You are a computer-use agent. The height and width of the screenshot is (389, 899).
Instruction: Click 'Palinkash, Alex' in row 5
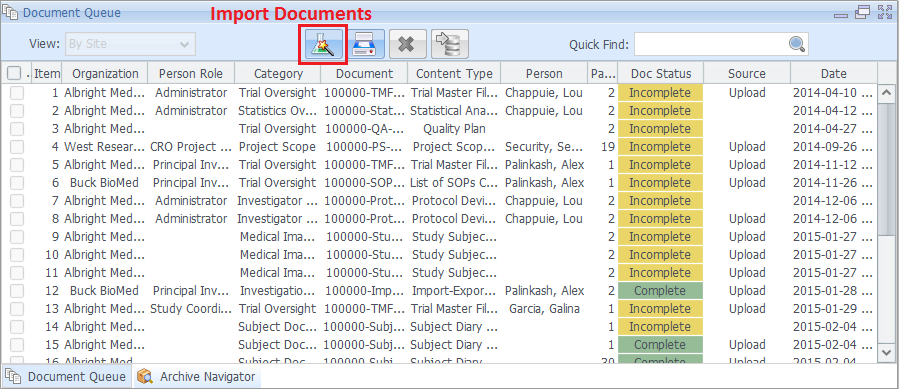[544, 165]
